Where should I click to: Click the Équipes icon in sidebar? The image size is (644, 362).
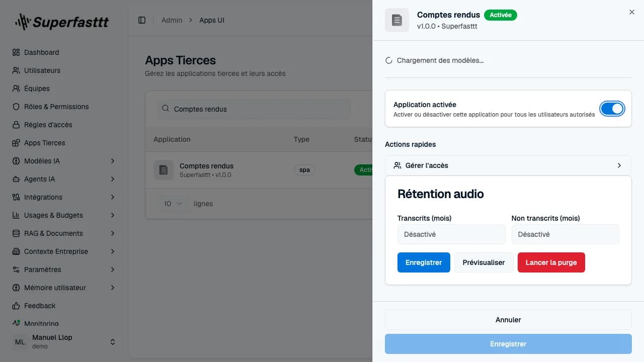pyautogui.click(x=16, y=88)
